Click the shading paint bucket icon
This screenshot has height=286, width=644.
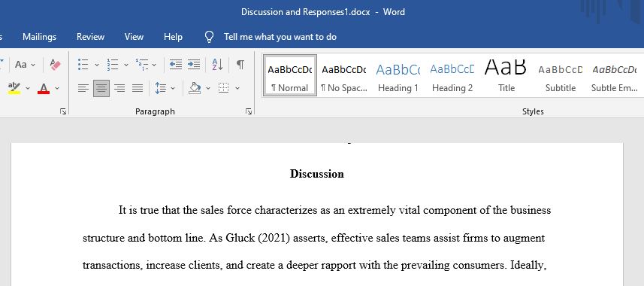[x=195, y=88]
